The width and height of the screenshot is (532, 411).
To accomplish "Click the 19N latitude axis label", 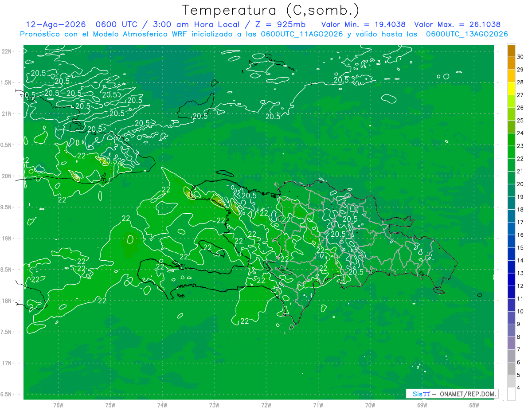I will [x=6, y=239].
